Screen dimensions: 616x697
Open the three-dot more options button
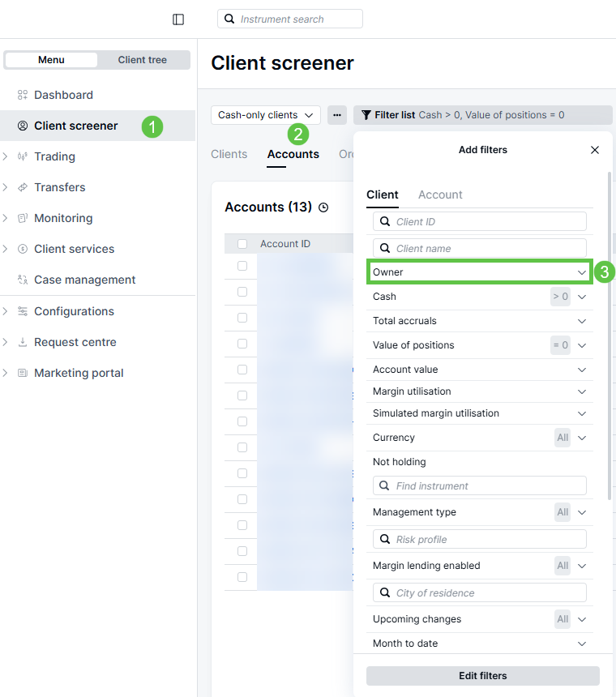(x=337, y=115)
